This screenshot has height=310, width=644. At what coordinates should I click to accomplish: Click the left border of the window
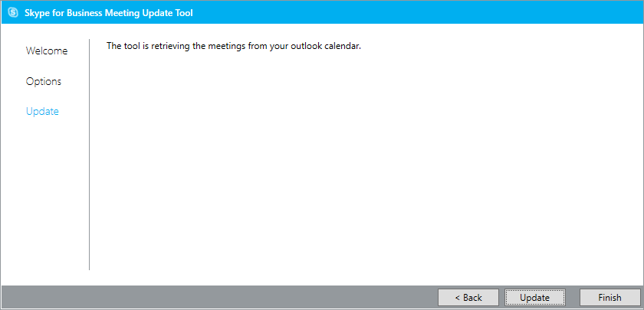click(1, 153)
